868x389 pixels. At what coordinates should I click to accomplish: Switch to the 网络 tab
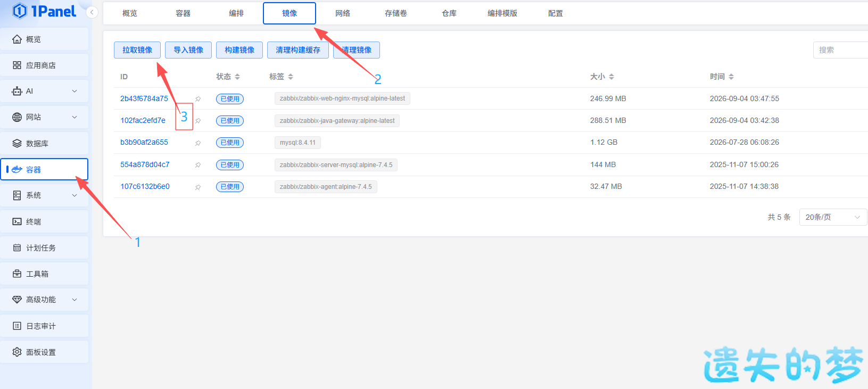pos(343,13)
